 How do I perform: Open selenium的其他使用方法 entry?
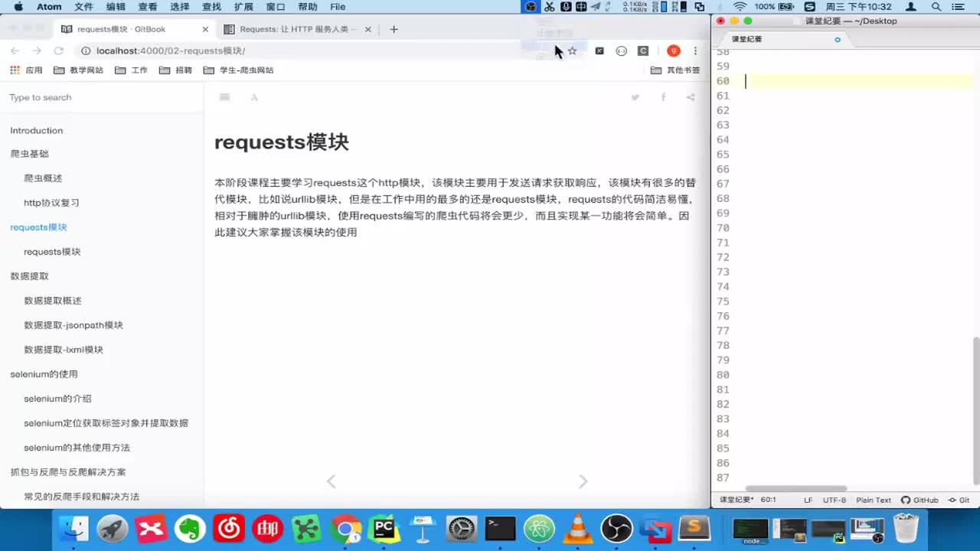click(77, 448)
